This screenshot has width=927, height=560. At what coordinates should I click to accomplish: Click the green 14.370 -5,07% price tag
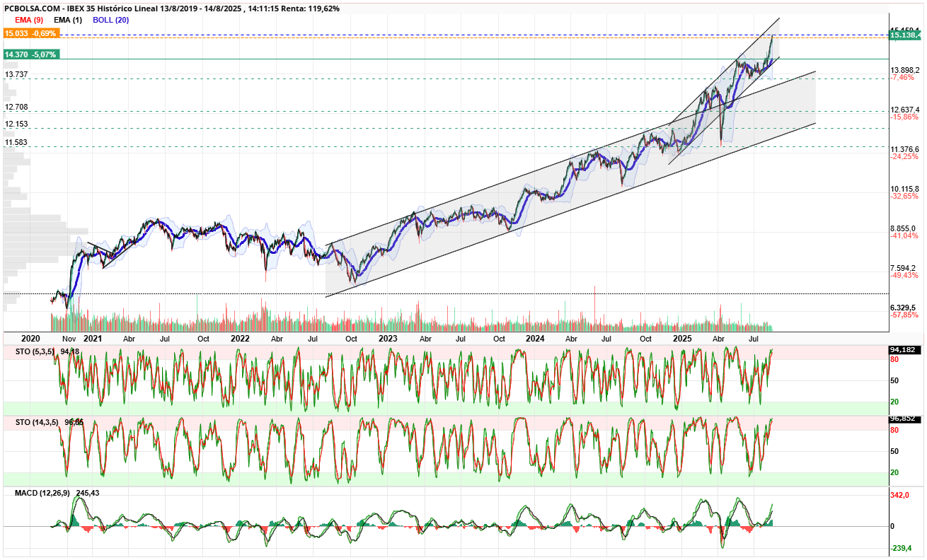32,54
